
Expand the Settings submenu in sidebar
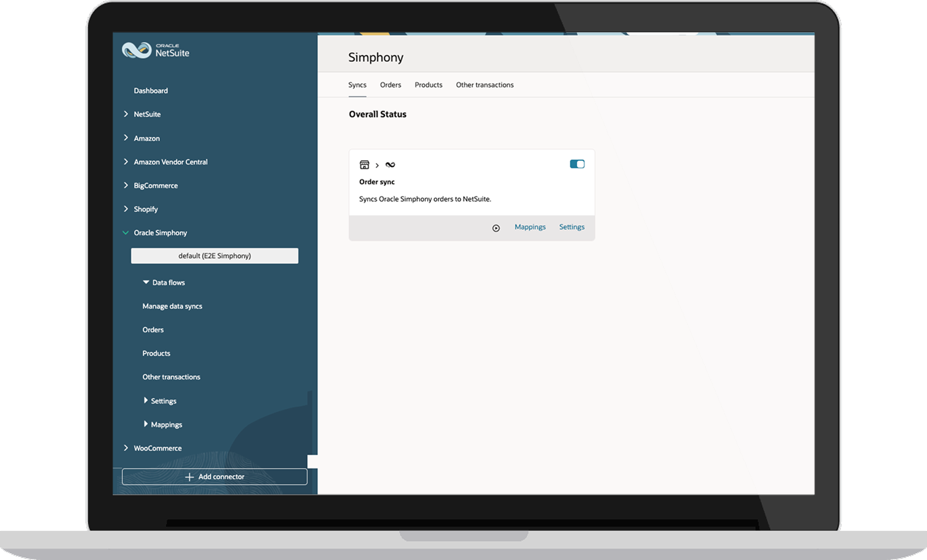(x=146, y=401)
